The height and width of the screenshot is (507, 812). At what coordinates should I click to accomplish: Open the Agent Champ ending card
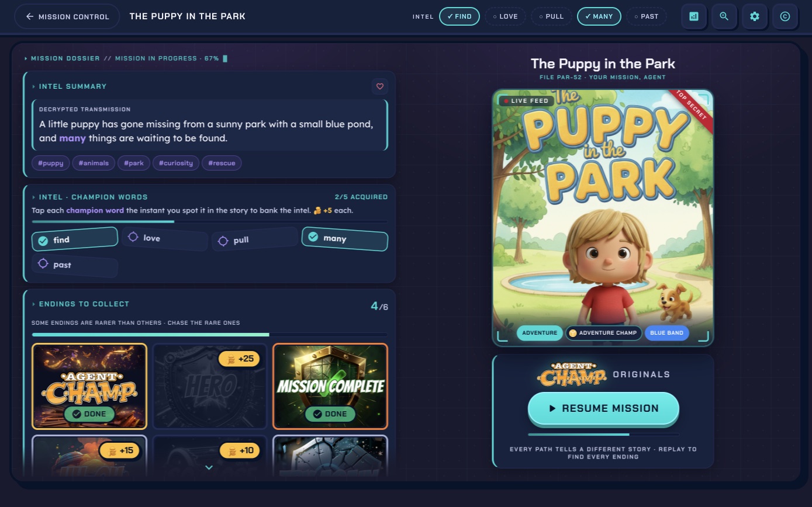click(89, 386)
